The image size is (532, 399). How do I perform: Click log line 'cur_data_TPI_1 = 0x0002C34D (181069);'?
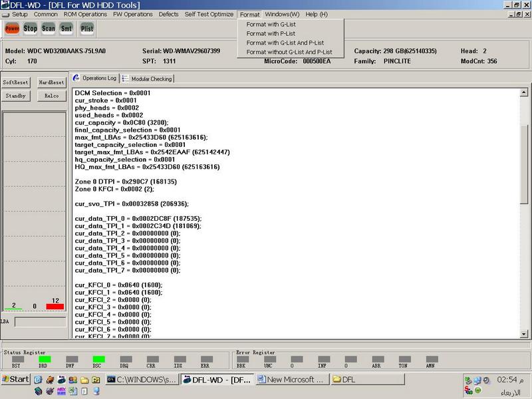pos(138,226)
